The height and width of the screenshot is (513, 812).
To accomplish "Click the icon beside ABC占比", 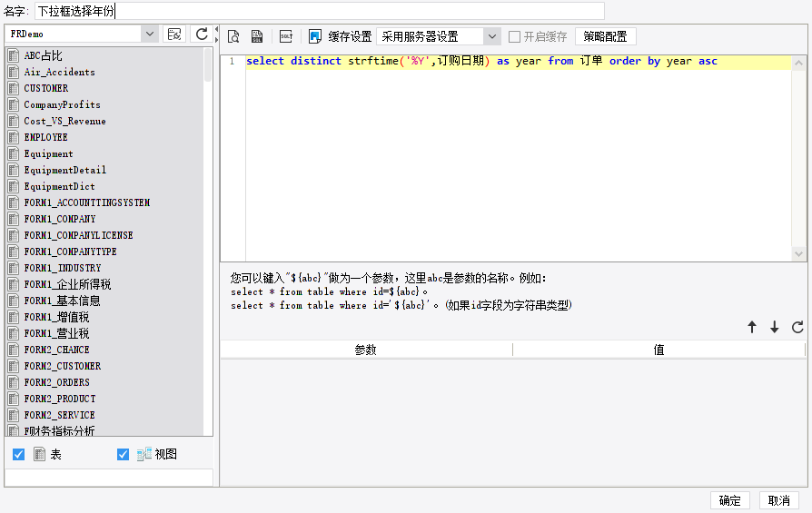I will coord(14,55).
